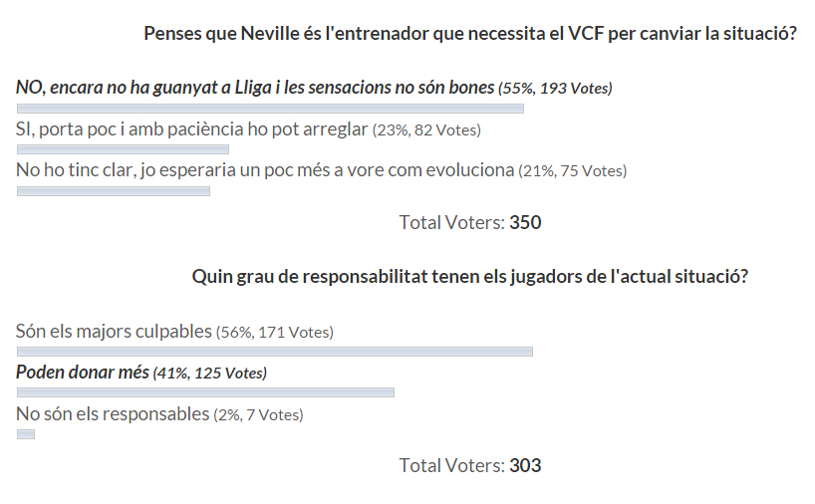The width and height of the screenshot is (815, 504).
Task: Click the jugadors responsabilitat question heading
Action: pos(470,277)
